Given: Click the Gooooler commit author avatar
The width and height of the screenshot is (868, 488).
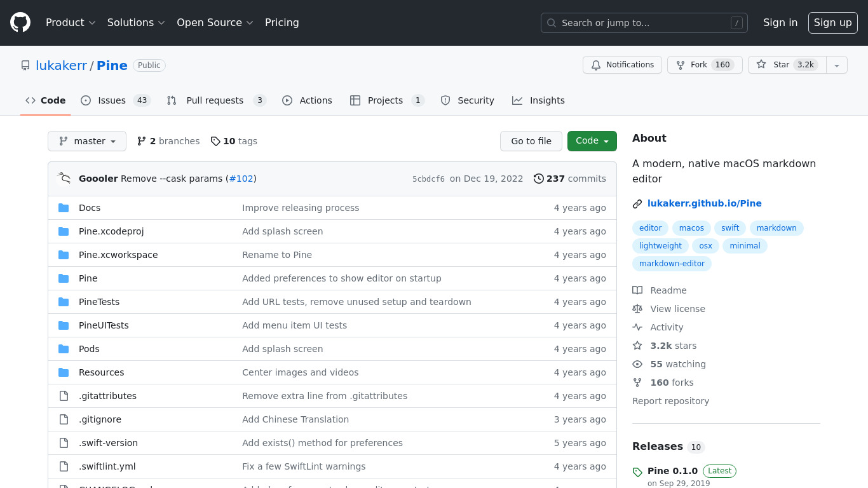Looking at the screenshot, I should tap(64, 179).
